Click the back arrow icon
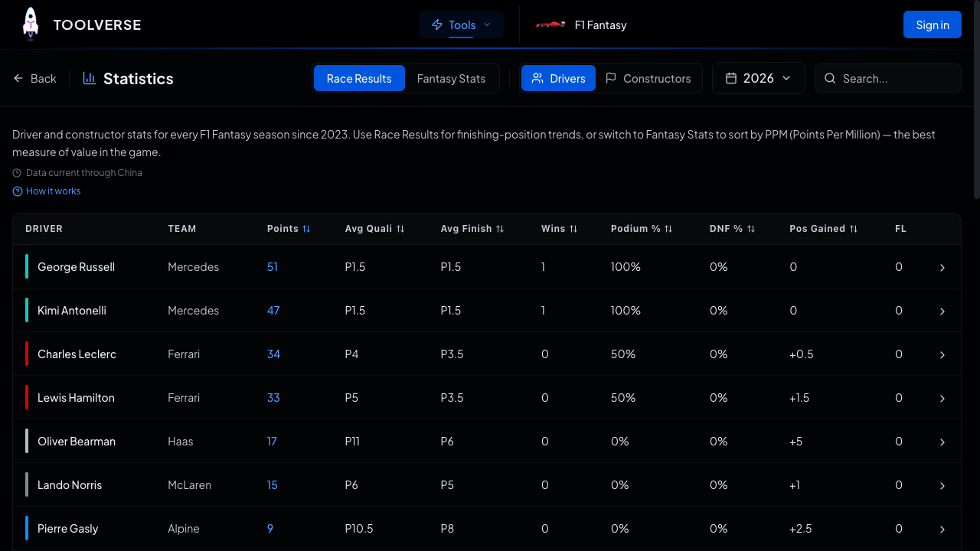The image size is (980, 551). 18,78
